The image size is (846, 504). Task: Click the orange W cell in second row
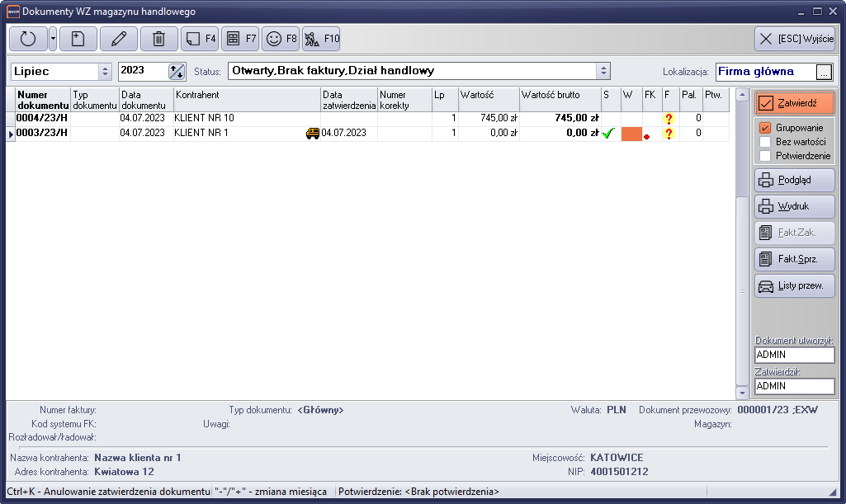pyautogui.click(x=631, y=134)
